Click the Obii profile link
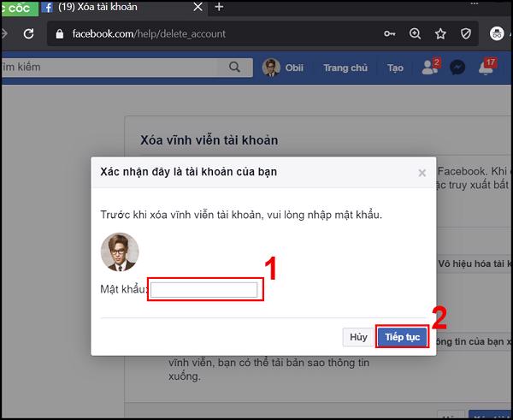Screen dimensions: 513x420 tap(285, 68)
